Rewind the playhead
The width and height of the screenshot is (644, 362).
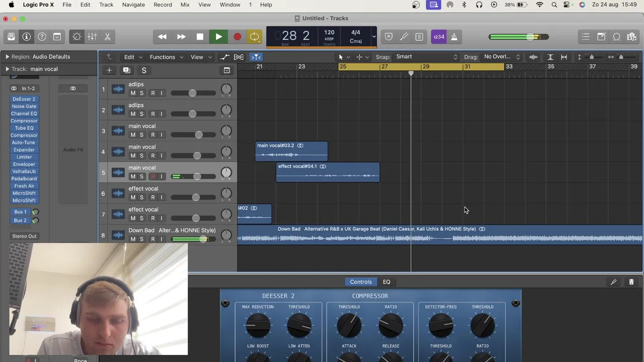point(162,37)
